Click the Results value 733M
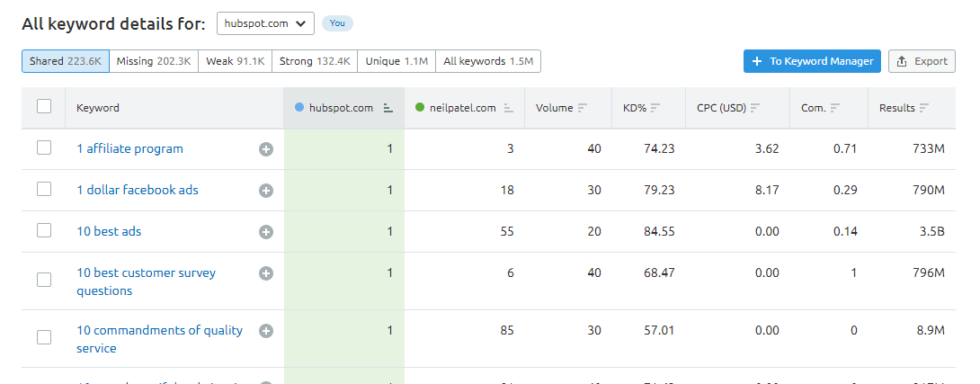The image size is (980, 384). (928, 149)
